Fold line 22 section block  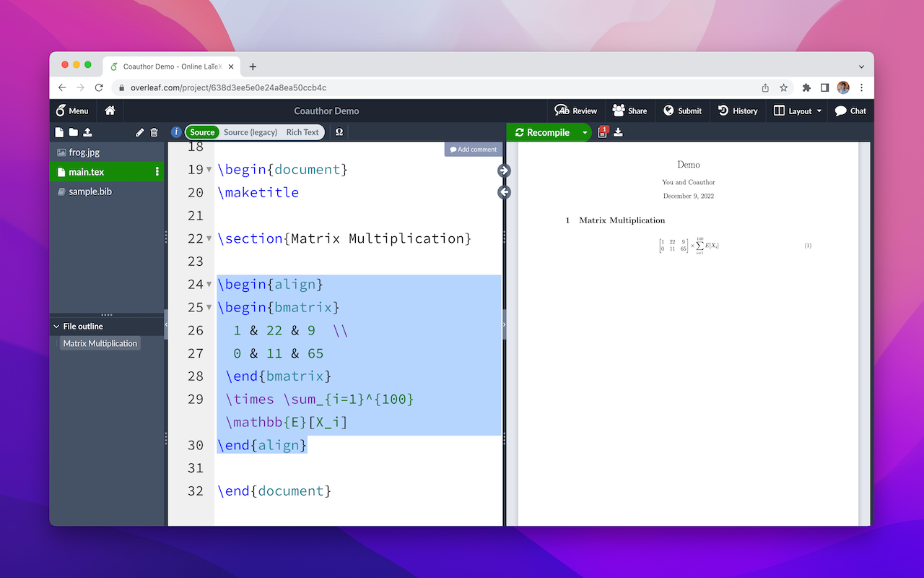(x=209, y=238)
